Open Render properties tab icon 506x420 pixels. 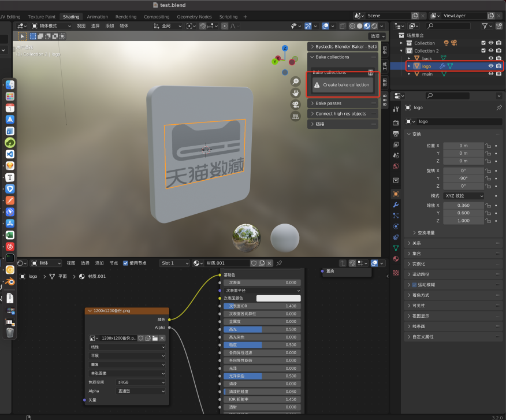pyautogui.click(x=396, y=122)
